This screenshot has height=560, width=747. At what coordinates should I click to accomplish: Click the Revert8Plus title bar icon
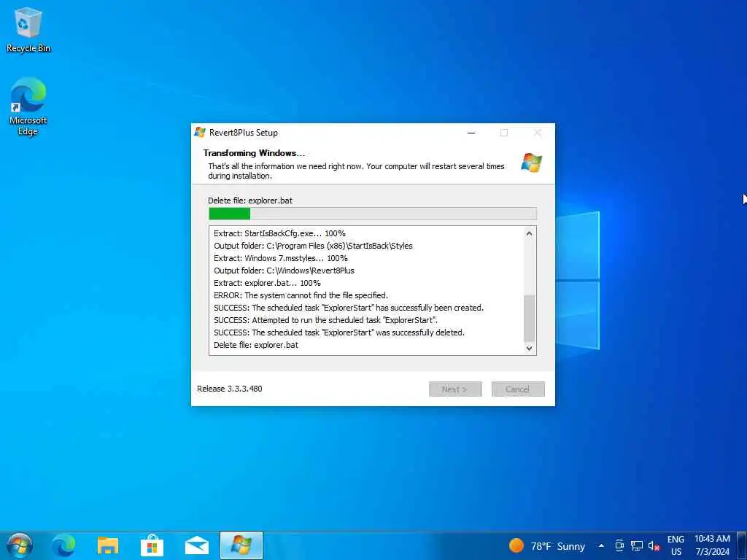click(x=200, y=133)
